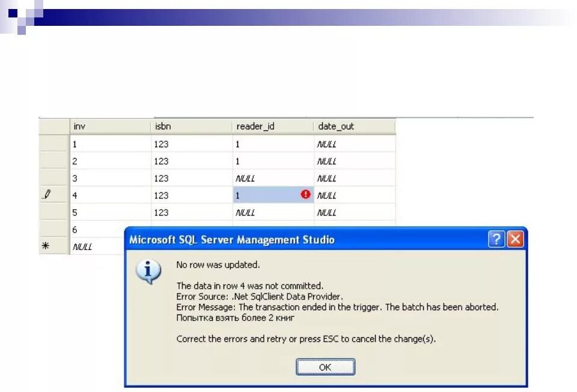
Task: Select the inv cell with value 1
Action: (x=111, y=144)
